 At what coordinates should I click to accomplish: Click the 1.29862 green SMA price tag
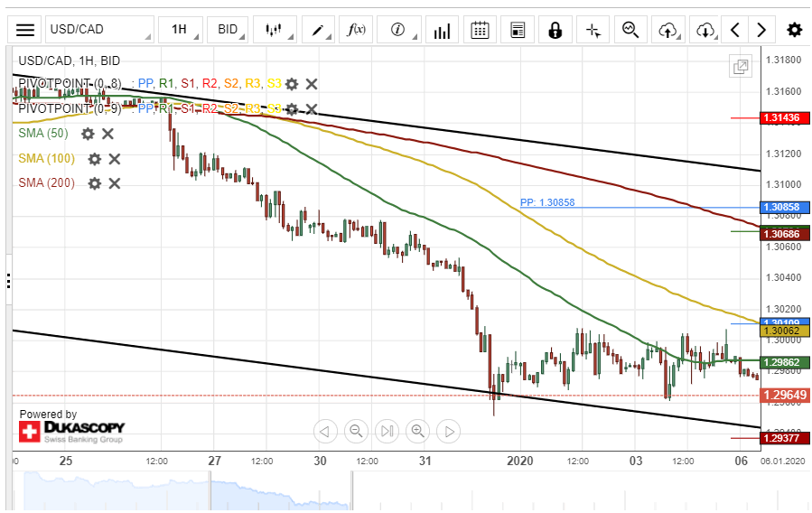784,362
